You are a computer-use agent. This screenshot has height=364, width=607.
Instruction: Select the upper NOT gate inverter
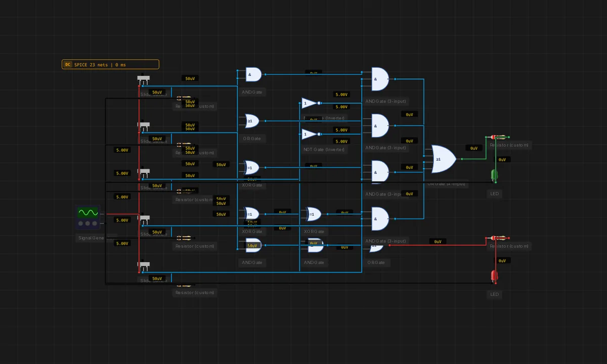tap(310, 103)
